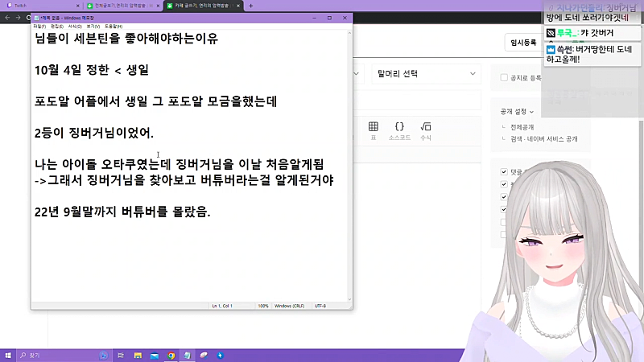The image size is (644, 362).
Task: Go forward in the browser
Action: (18, 17)
